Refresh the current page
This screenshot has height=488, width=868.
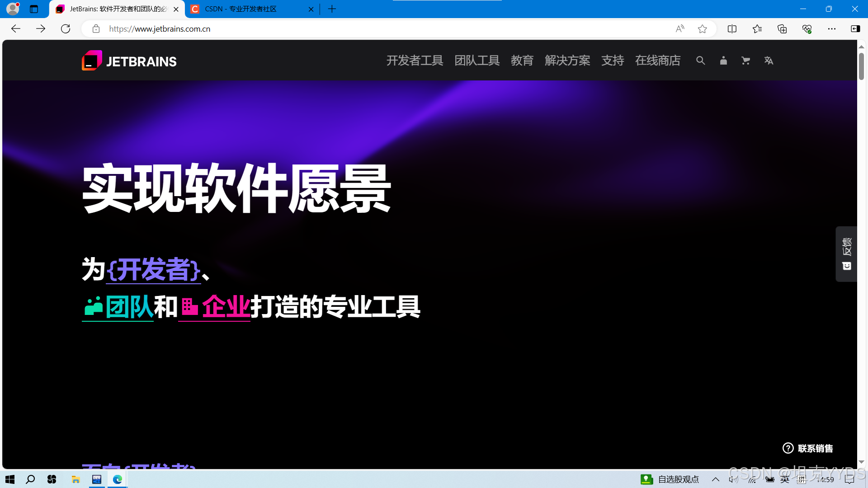click(66, 29)
